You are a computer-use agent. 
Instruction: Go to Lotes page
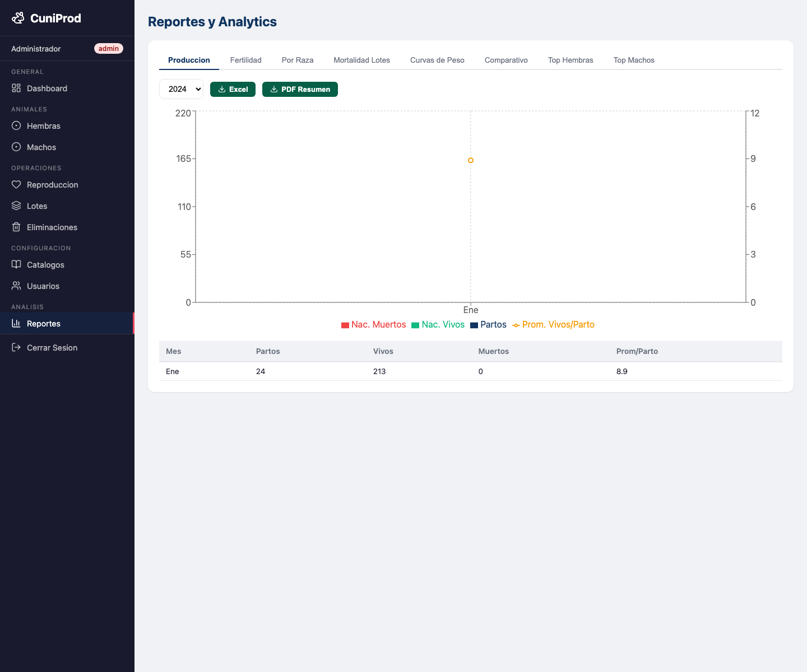pos(67,206)
